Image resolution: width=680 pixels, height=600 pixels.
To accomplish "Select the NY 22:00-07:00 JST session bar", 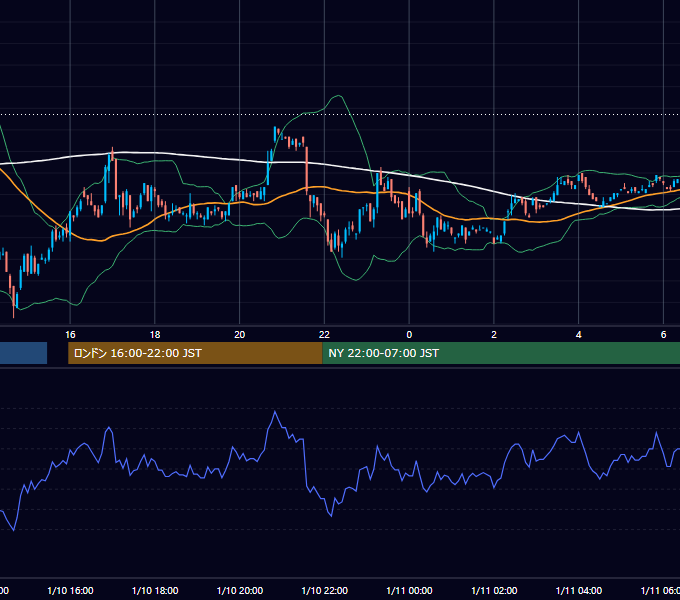I will pos(501,353).
